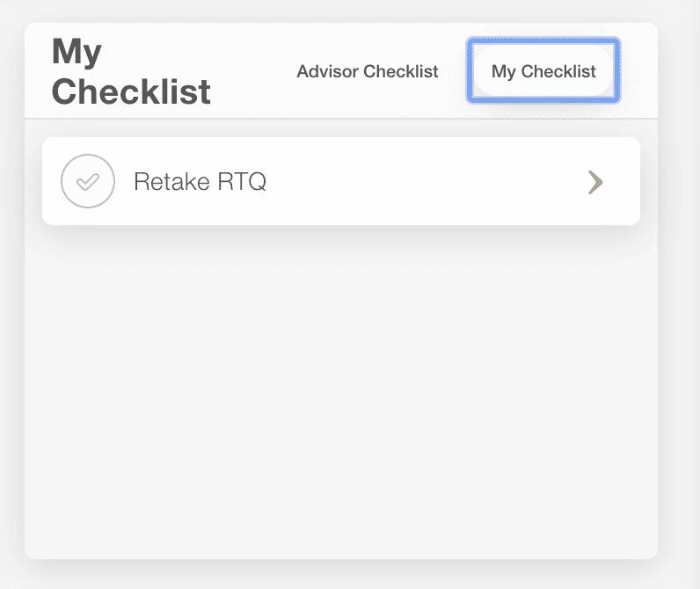This screenshot has width=700, height=589.
Task: Click the My Checklist heading title
Action: tap(131, 71)
